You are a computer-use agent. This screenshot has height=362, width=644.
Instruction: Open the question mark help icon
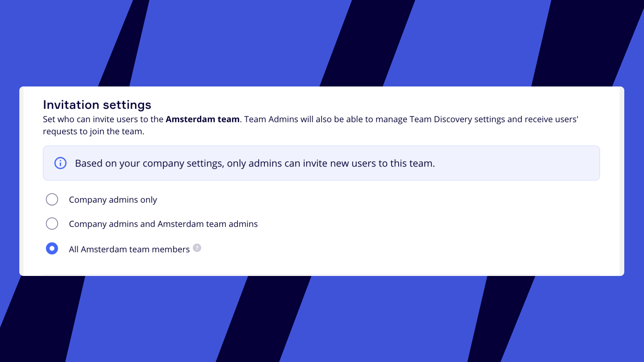click(x=197, y=248)
